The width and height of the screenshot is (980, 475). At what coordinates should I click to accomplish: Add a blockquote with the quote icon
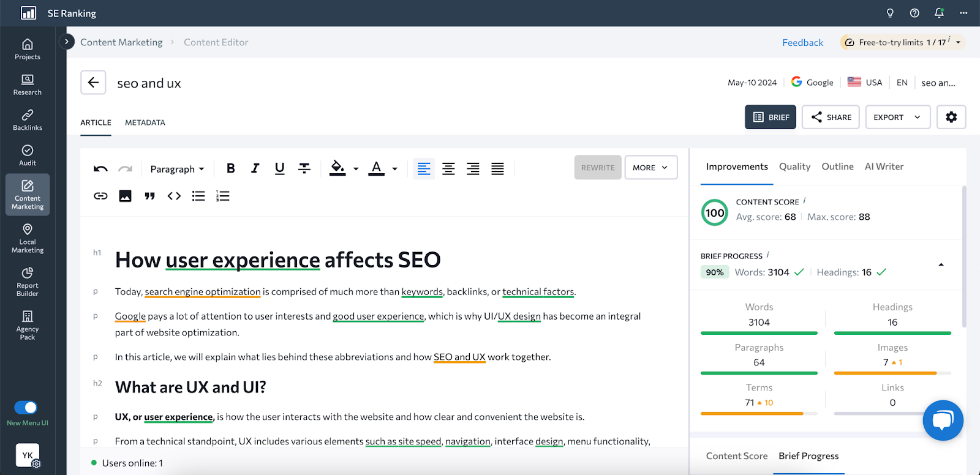(149, 196)
